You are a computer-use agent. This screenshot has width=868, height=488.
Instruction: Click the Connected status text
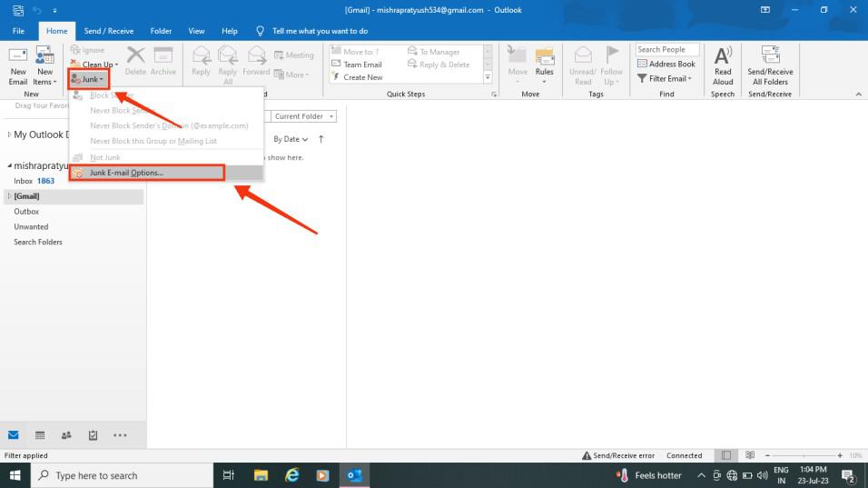pos(685,455)
